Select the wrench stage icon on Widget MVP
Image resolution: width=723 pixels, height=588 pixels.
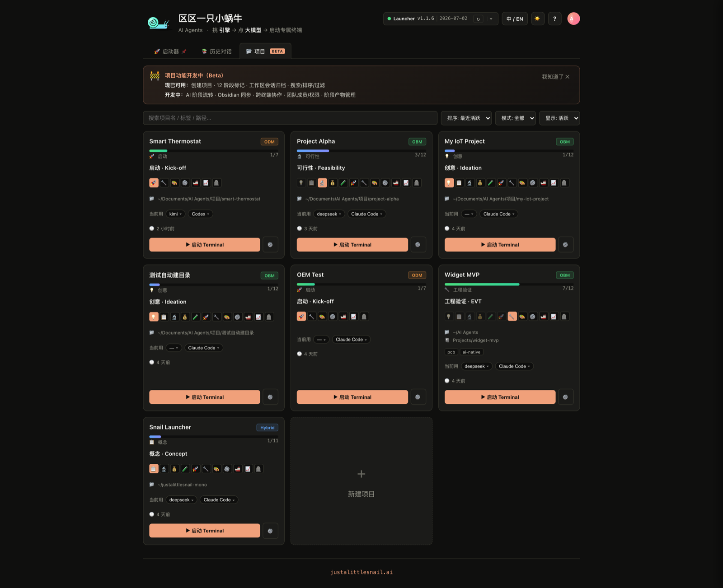(512, 317)
